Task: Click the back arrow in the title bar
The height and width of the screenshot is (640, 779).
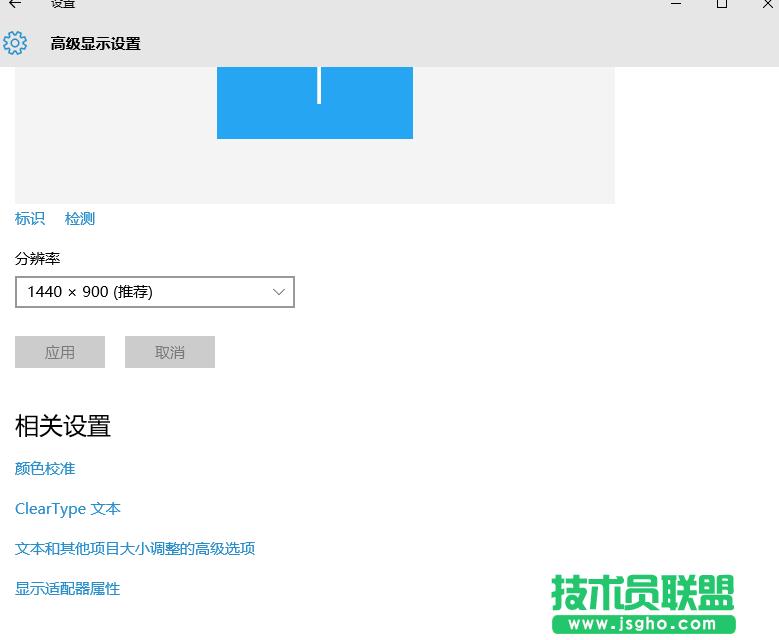Action: [15, 4]
